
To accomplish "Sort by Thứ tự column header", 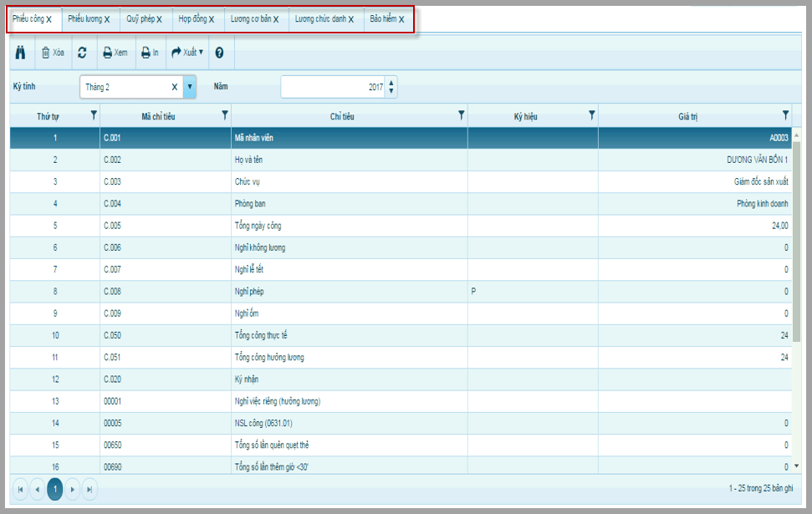I will pyautogui.click(x=48, y=116).
